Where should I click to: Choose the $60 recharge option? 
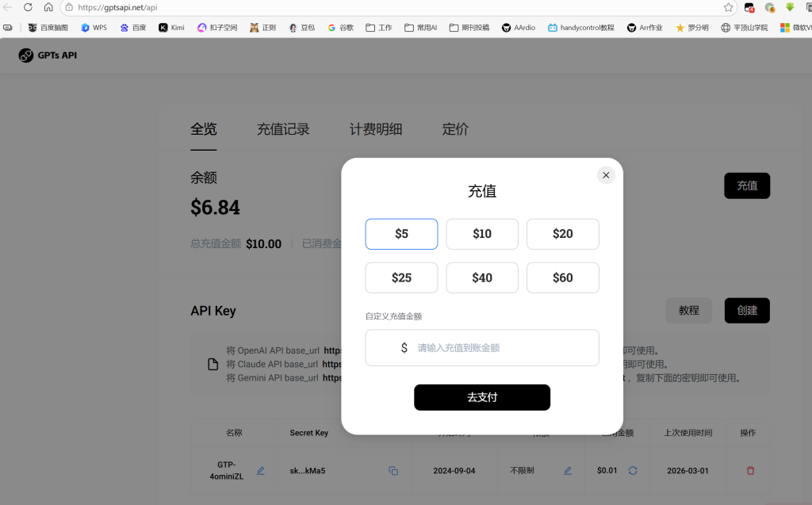tap(563, 277)
